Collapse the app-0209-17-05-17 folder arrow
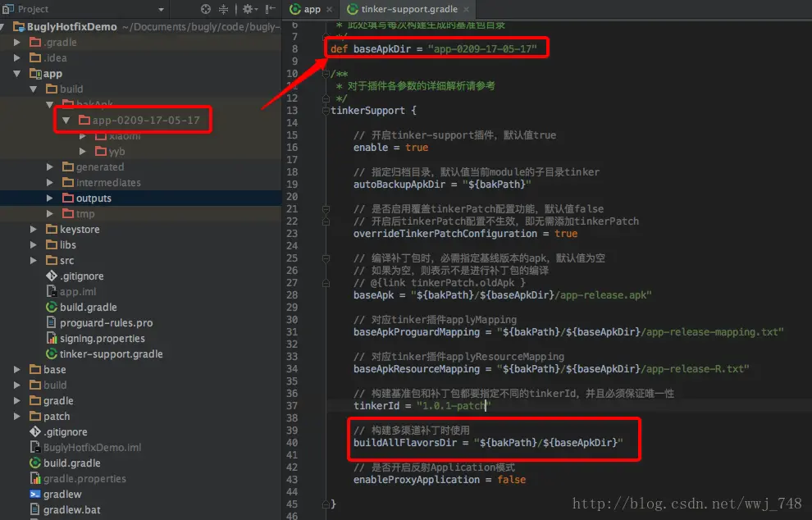The height and width of the screenshot is (520, 812). pyautogui.click(x=66, y=121)
